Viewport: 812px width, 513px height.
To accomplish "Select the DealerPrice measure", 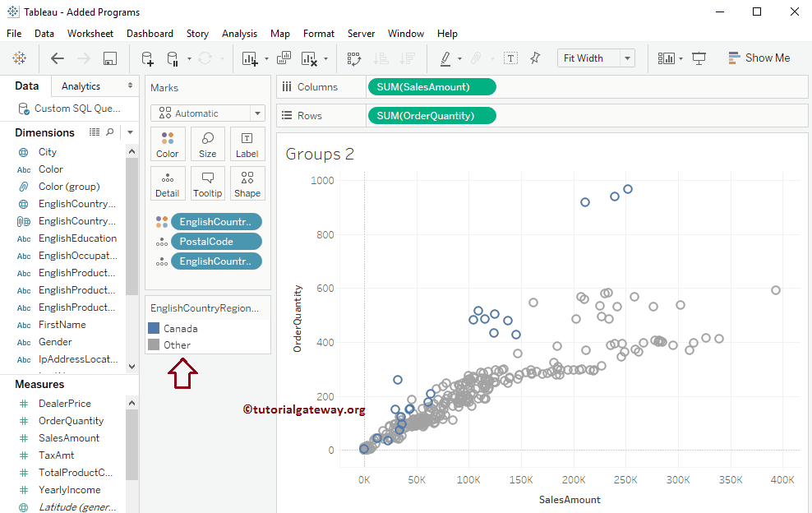I will [x=64, y=403].
